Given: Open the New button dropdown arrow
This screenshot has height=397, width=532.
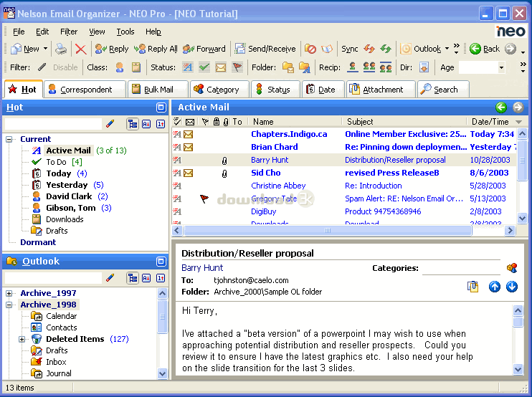Looking at the screenshot, I should coord(45,49).
